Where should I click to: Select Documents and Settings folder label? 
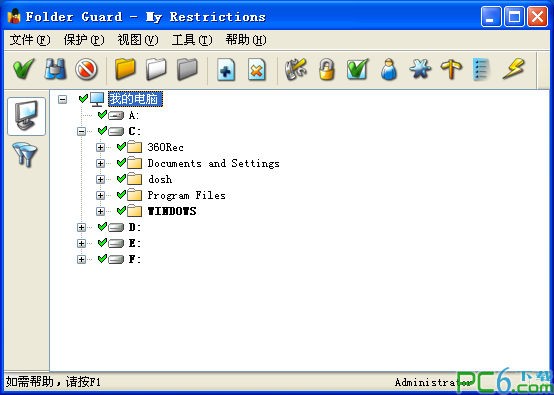click(213, 163)
